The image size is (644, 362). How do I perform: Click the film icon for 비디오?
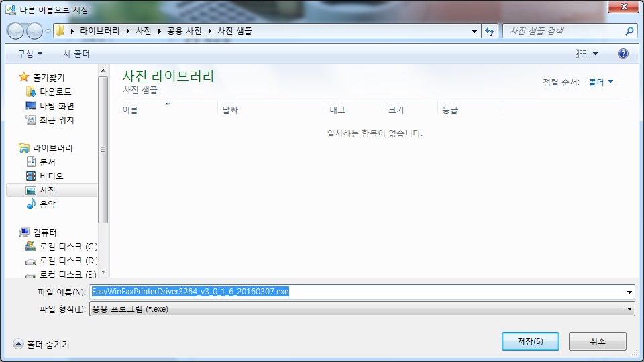coord(31,176)
